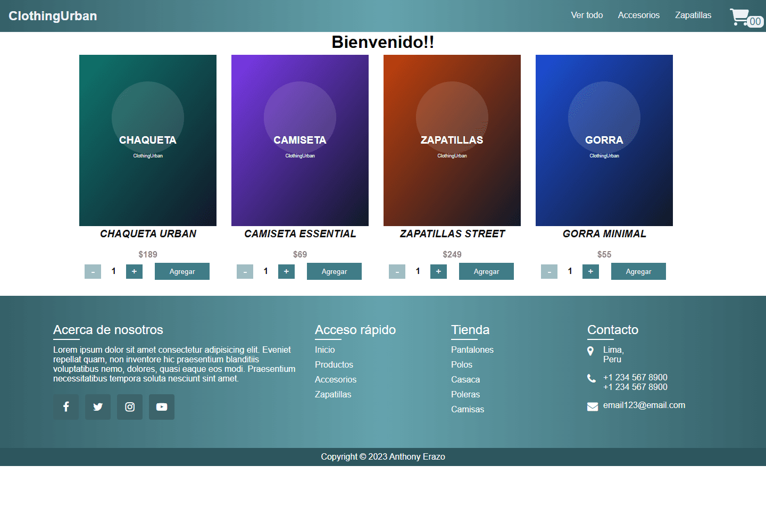766x532 pixels.
Task: Click the ClothingUrban logo
Action: pyautogui.click(x=53, y=16)
